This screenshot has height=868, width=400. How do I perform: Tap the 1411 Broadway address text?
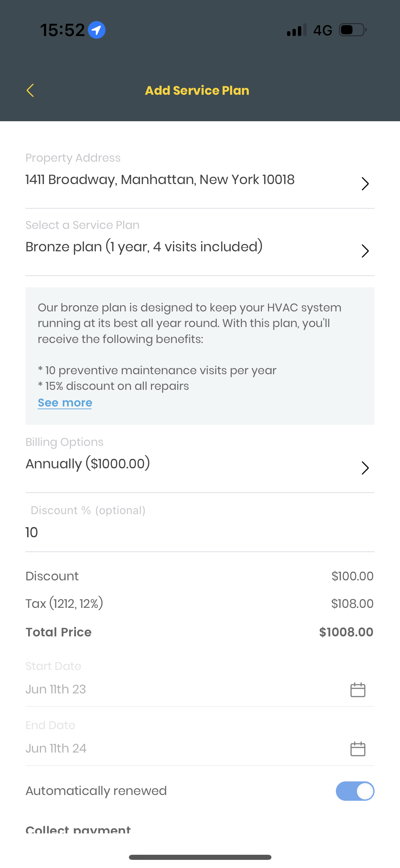160,180
